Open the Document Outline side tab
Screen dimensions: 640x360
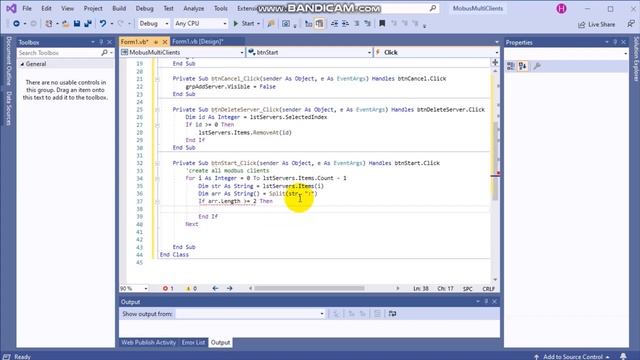coord(9,61)
